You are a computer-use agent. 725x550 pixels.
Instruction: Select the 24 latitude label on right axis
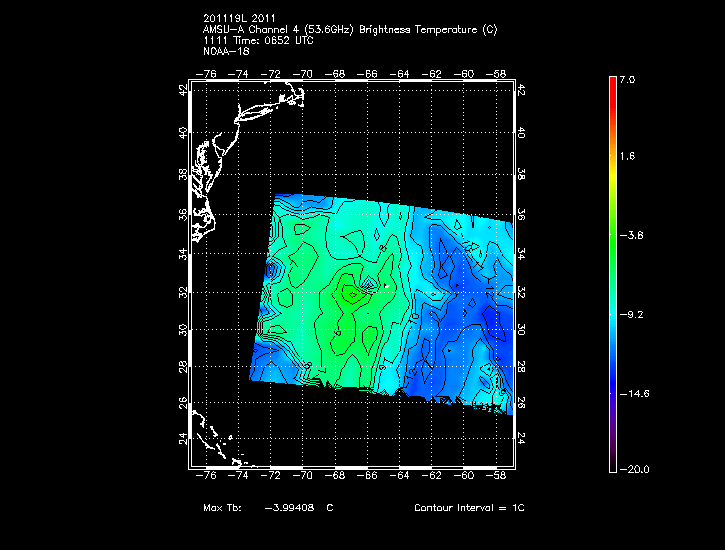click(523, 438)
